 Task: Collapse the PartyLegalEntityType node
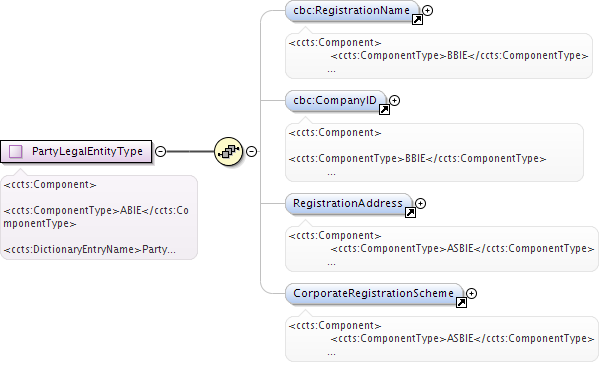[x=160, y=151]
